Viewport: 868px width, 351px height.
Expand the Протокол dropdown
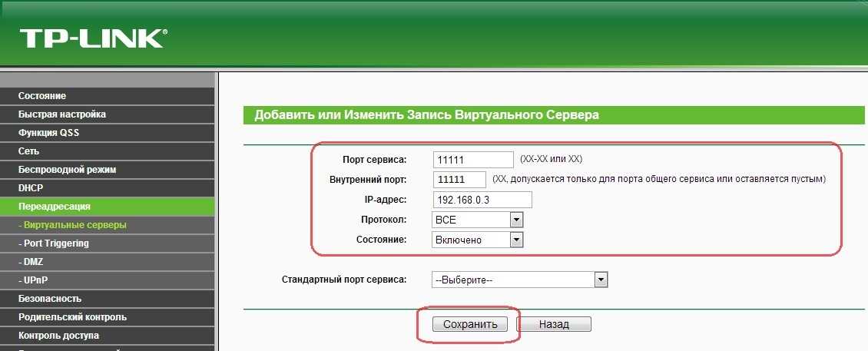coord(477,220)
